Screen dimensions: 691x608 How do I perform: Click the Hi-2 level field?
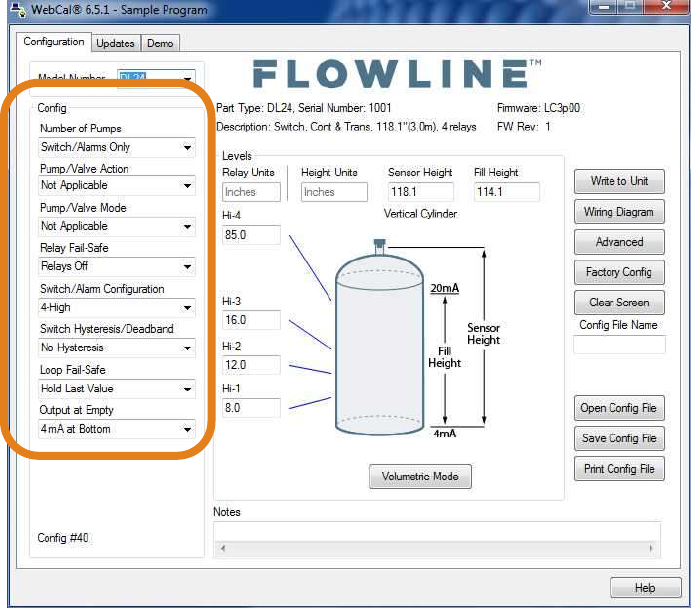pyautogui.click(x=251, y=365)
